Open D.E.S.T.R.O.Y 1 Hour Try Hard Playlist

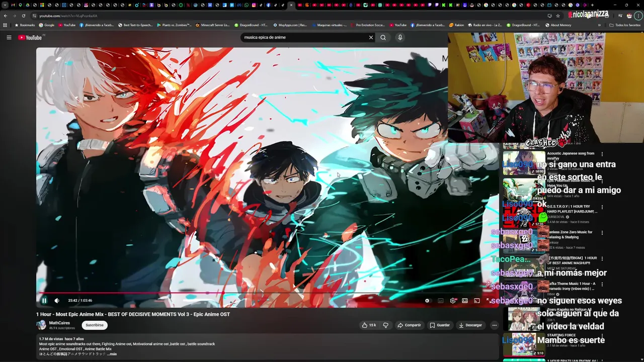pos(572,209)
